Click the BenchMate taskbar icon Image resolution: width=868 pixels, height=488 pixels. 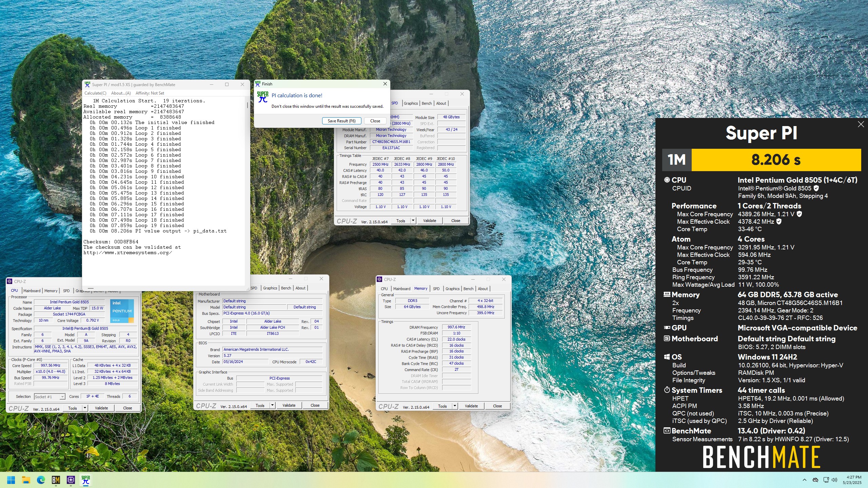click(x=56, y=480)
